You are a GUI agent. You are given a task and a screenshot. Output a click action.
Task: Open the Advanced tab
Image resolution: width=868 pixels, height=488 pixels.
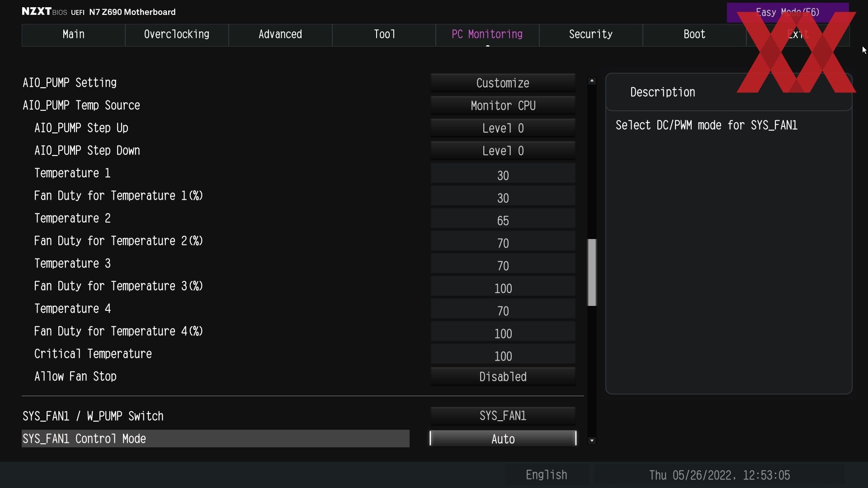point(280,35)
